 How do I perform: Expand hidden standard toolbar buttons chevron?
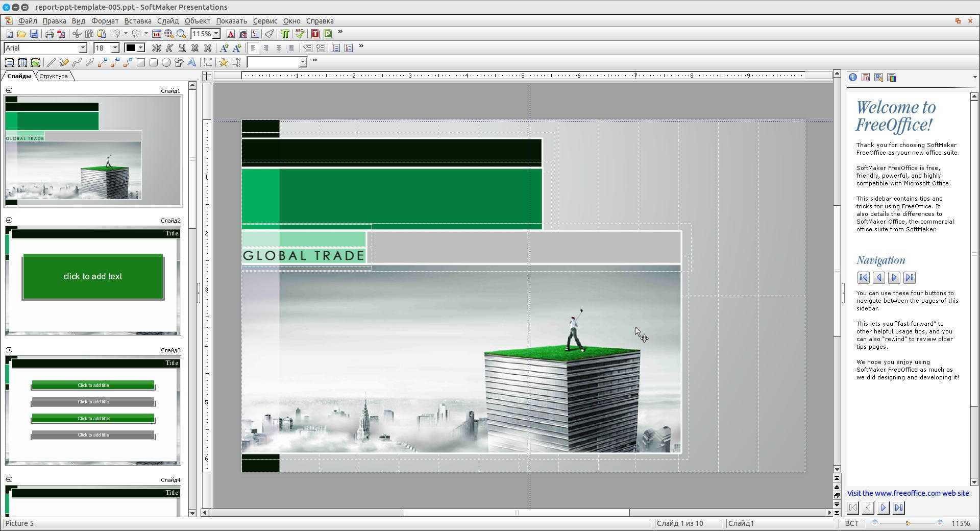tap(340, 33)
